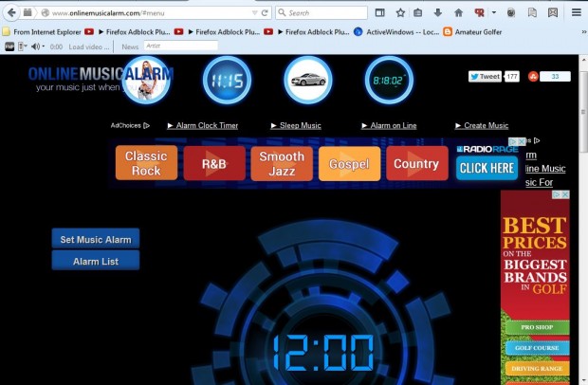Viewport: 588px width, 385px height.
Task: Click the Tweet count 177 bubble
Action: [x=512, y=77]
